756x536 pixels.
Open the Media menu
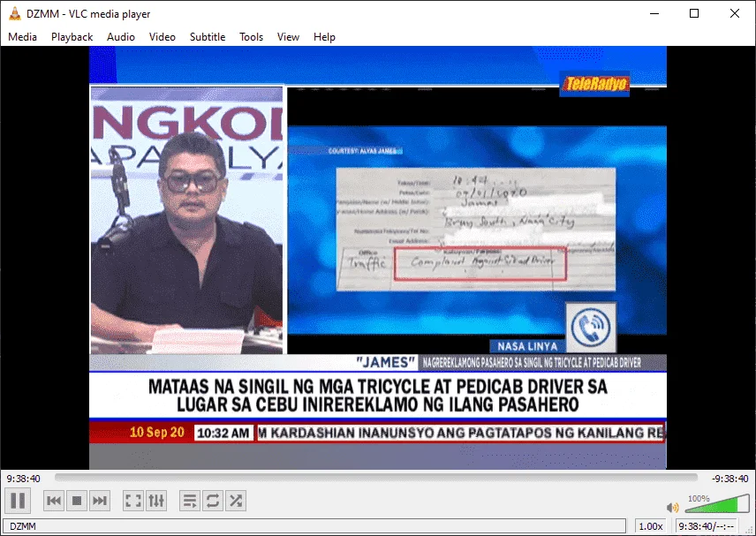point(22,37)
